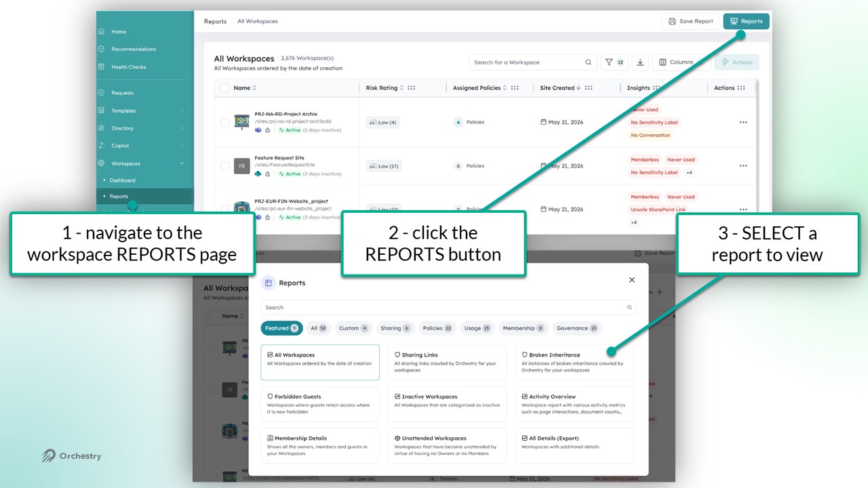Select the Feature Request Site row checkbox

point(225,166)
